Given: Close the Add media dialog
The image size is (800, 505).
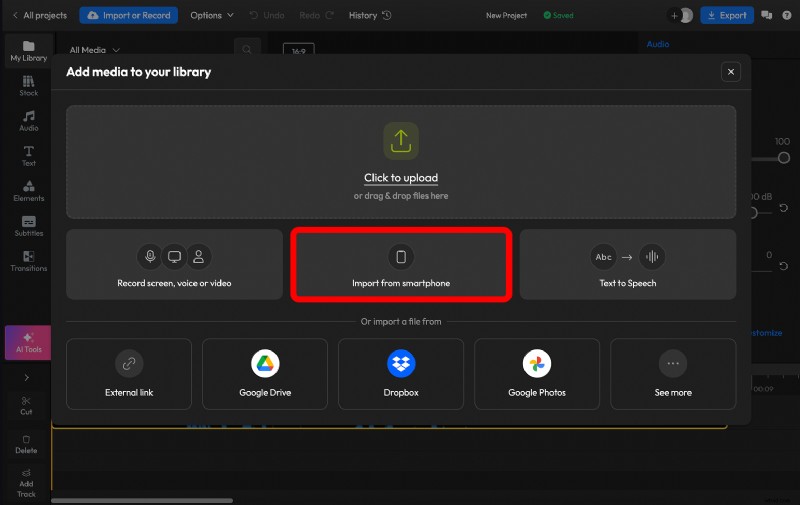Looking at the screenshot, I should tap(731, 72).
